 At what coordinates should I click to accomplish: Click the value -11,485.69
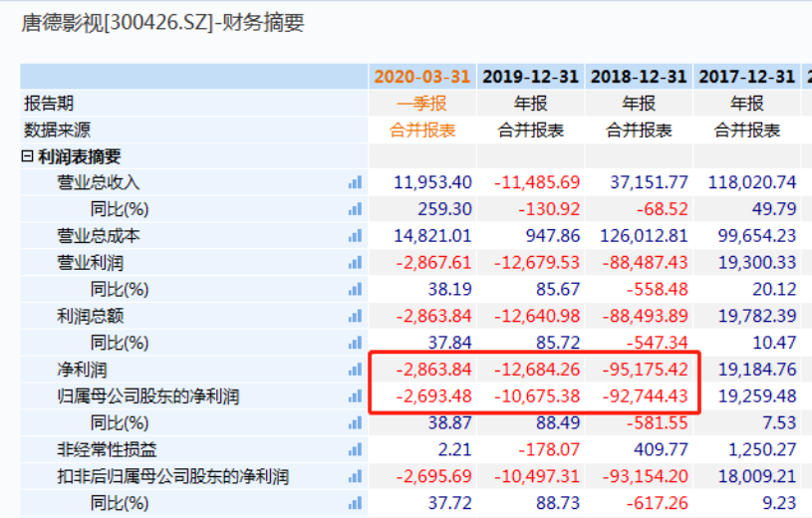pyautogui.click(x=537, y=182)
